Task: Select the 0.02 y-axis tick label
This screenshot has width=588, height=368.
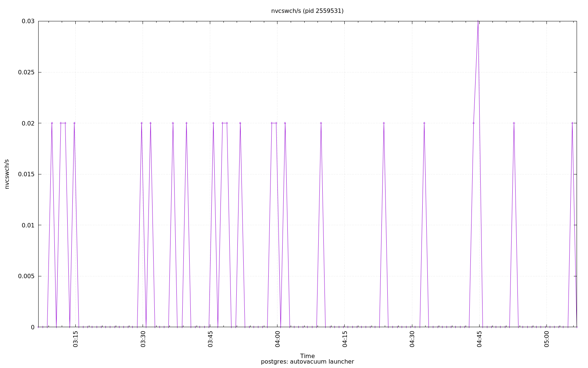Action: 28,123
